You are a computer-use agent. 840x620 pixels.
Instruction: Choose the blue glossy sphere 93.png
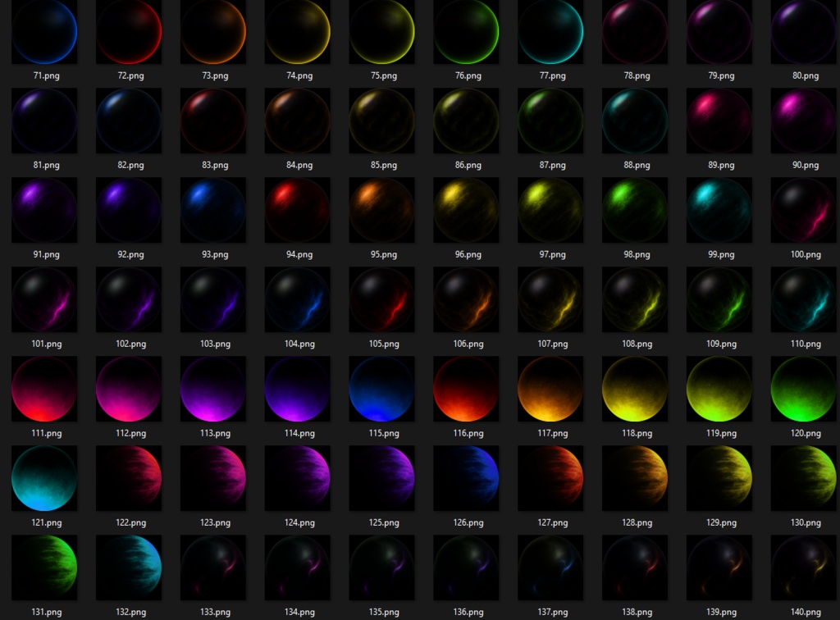[x=213, y=210]
